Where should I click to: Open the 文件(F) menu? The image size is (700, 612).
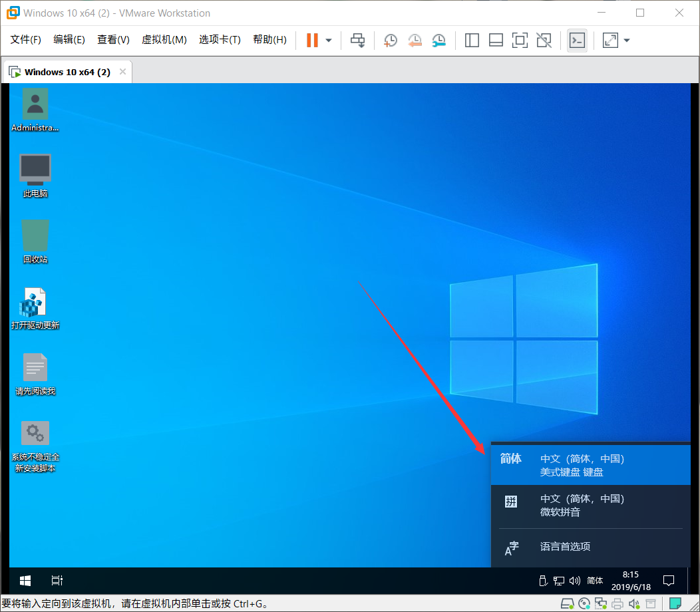(x=25, y=40)
